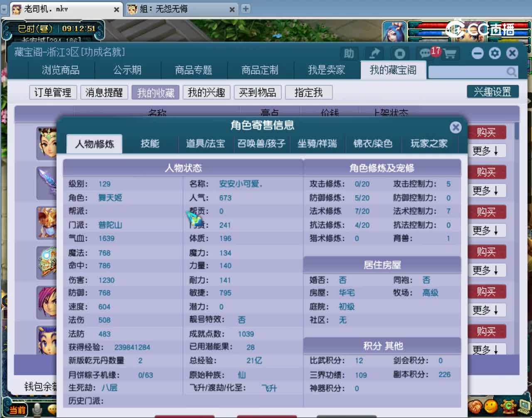Switch to the 公示期 tab
The height and width of the screenshot is (418, 532).
(x=127, y=70)
